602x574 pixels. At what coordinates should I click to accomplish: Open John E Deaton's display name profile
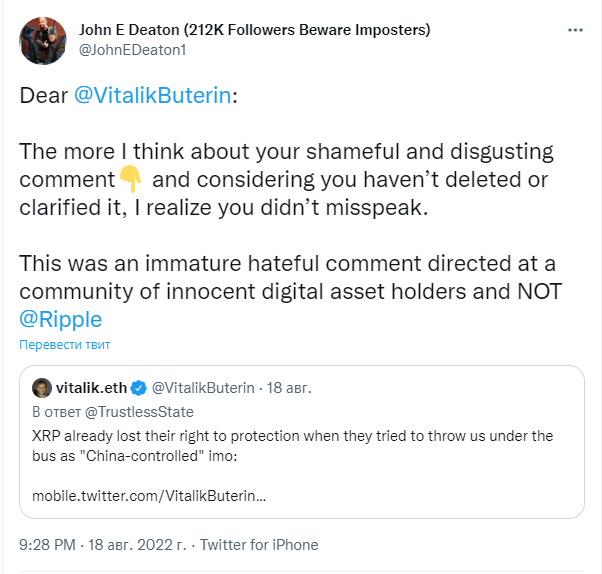point(255,30)
